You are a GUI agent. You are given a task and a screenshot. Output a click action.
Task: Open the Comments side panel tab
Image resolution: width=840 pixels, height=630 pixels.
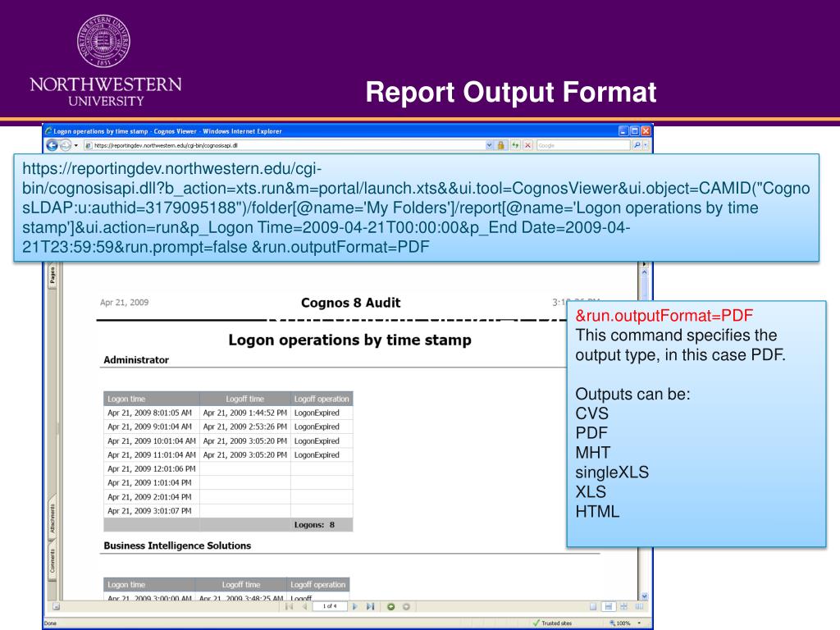[x=52, y=561]
